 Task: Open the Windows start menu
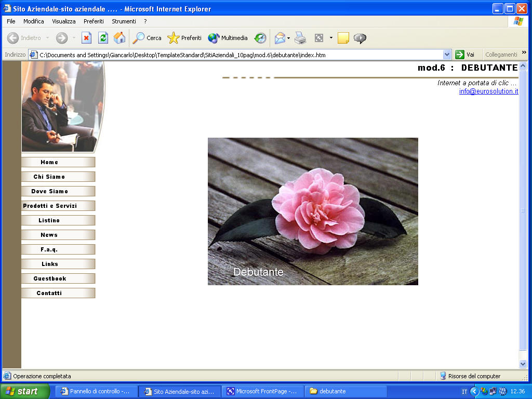pos(24,392)
